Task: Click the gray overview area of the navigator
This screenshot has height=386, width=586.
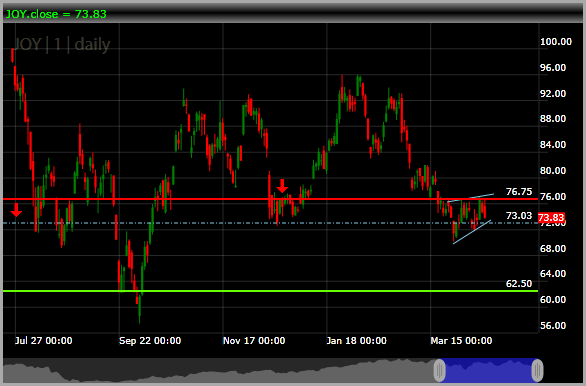Action: click(219, 370)
